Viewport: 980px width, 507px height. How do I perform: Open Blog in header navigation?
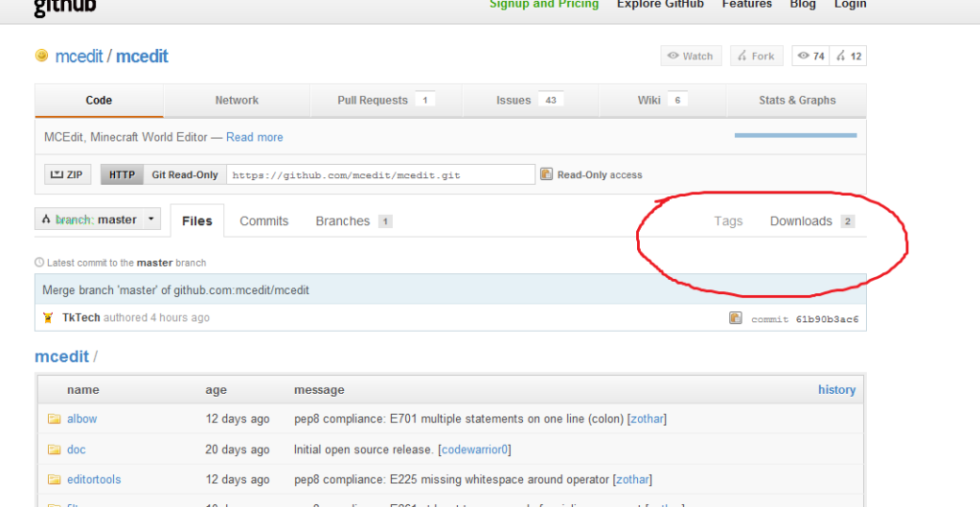pyautogui.click(x=803, y=5)
